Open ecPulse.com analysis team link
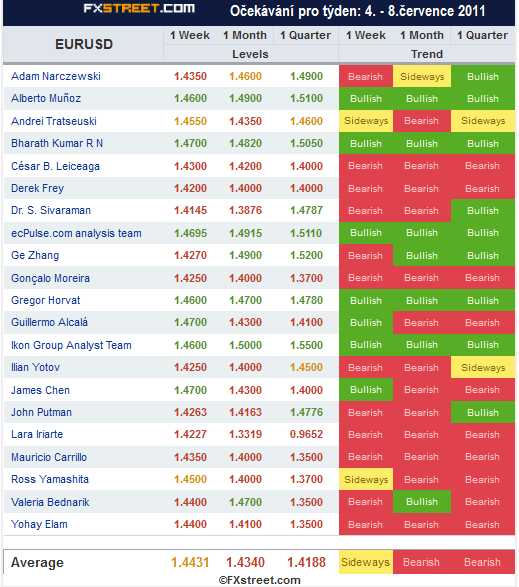 click(x=76, y=233)
